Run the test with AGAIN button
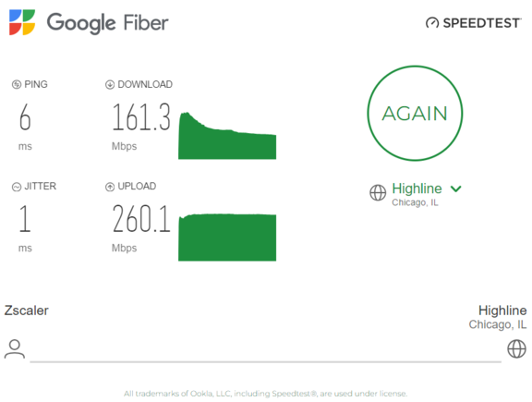This screenshot has width=532, height=402. click(415, 113)
